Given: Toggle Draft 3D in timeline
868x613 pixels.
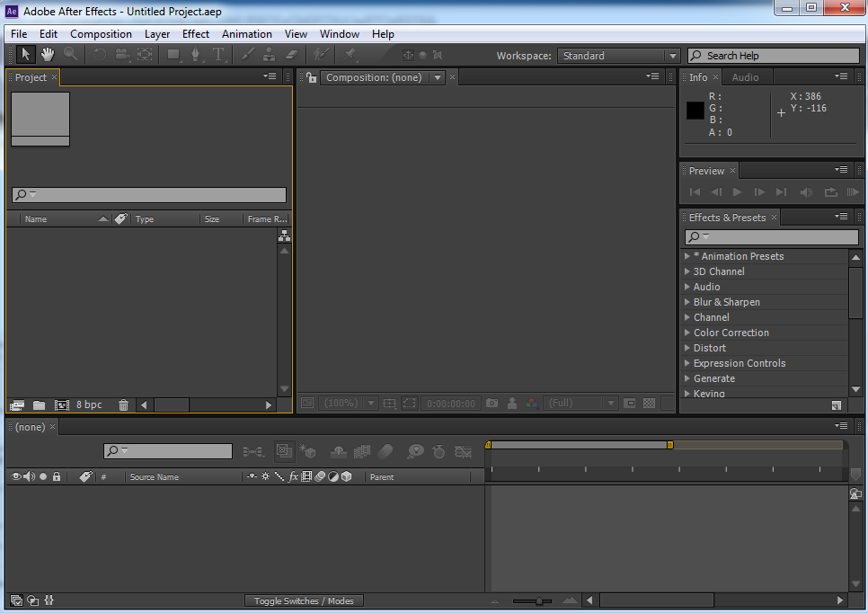Looking at the screenshot, I should (x=307, y=452).
